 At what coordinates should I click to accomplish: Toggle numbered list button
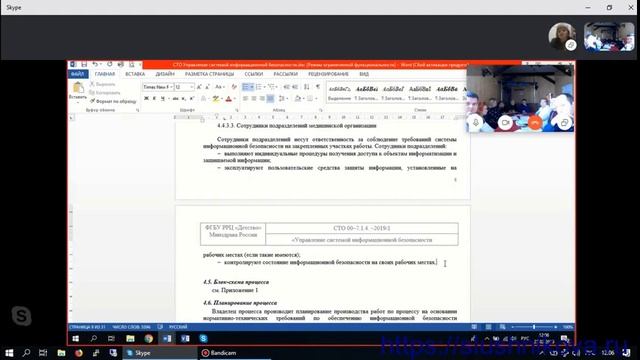click(258, 87)
